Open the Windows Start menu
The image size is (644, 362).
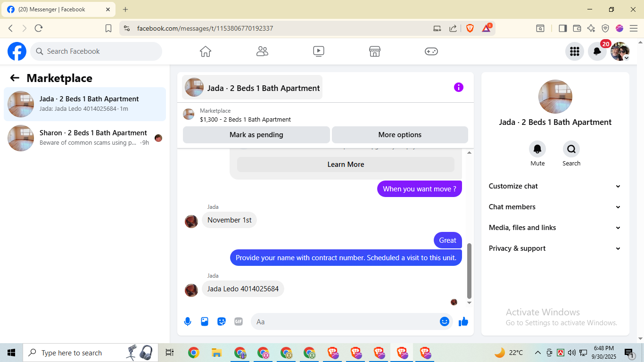click(x=11, y=353)
